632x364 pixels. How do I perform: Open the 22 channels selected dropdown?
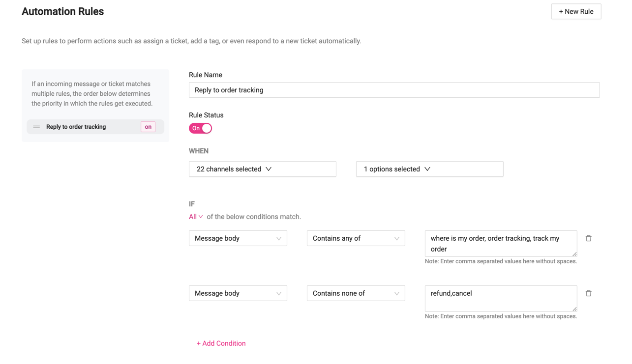tap(262, 169)
